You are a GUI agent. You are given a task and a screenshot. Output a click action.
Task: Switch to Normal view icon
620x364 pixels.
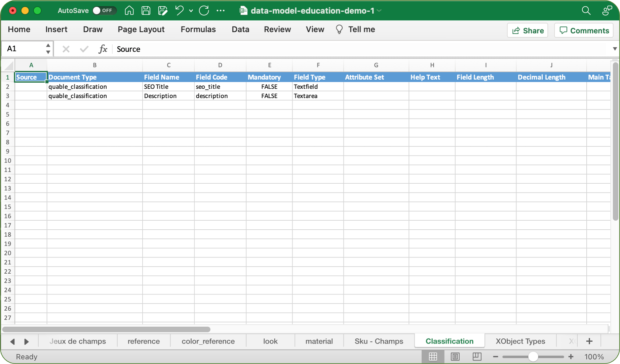433,357
